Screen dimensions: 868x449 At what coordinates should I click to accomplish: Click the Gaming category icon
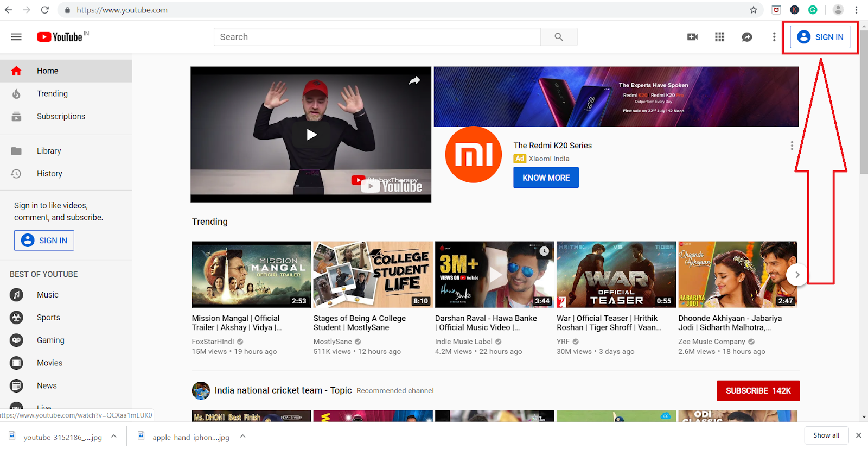pyautogui.click(x=16, y=340)
